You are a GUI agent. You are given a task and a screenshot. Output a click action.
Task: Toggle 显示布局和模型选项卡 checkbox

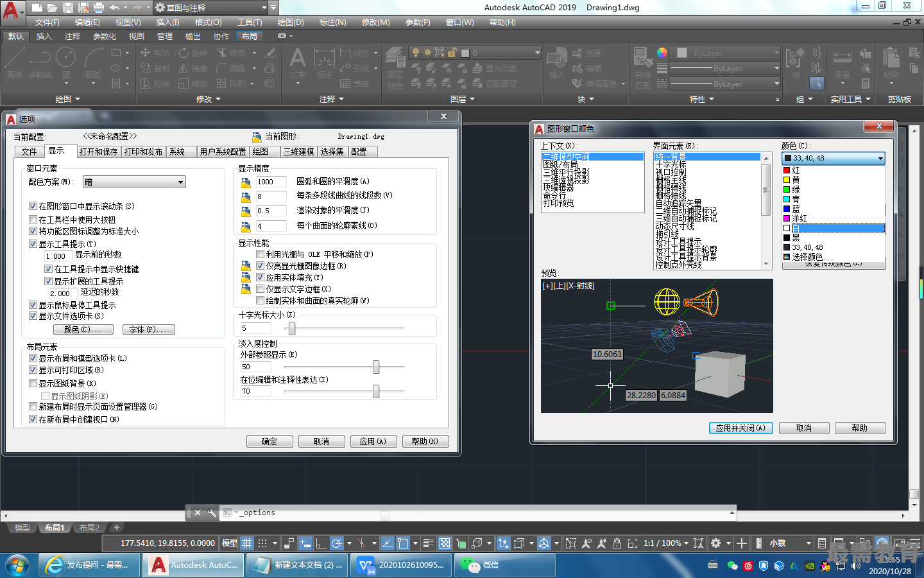pos(33,358)
